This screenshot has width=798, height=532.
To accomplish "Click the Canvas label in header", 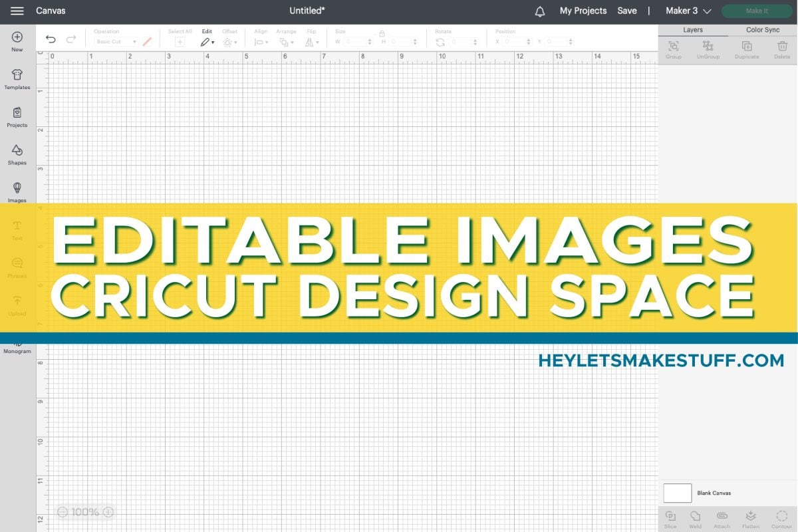I will [51, 11].
